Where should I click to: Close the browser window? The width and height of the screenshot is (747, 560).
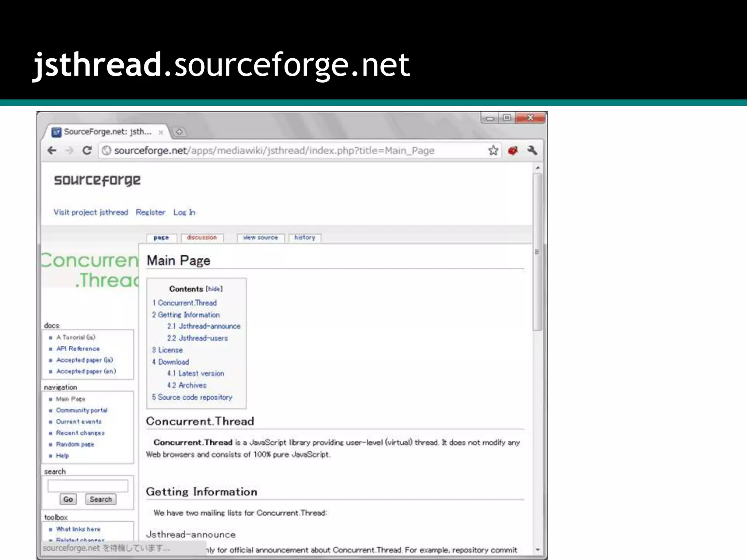click(x=530, y=118)
